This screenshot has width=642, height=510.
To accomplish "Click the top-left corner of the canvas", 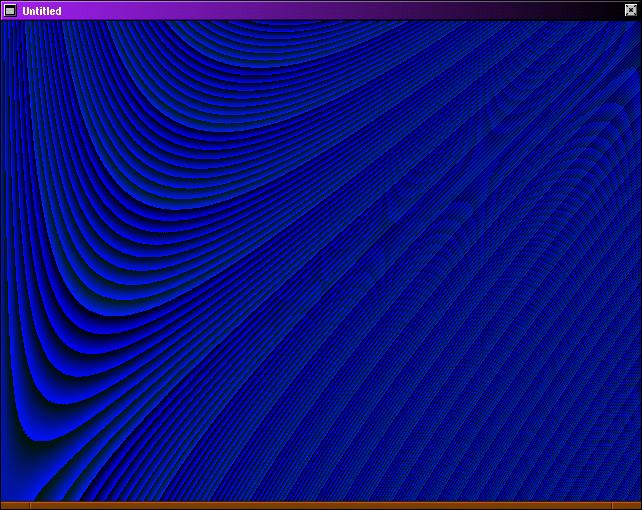I will (5, 25).
